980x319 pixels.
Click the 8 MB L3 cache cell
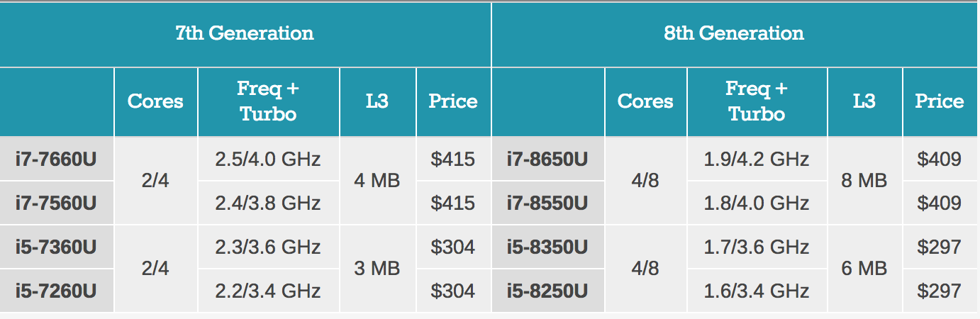[864, 181]
